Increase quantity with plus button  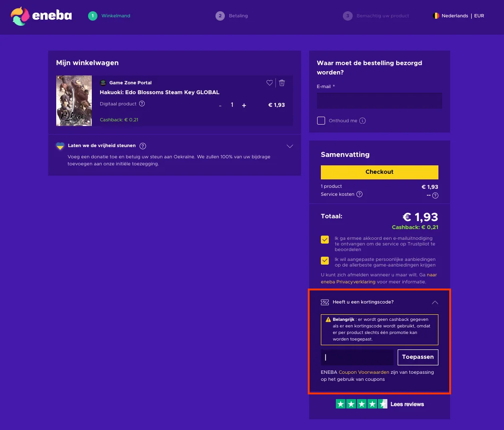tap(244, 105)
